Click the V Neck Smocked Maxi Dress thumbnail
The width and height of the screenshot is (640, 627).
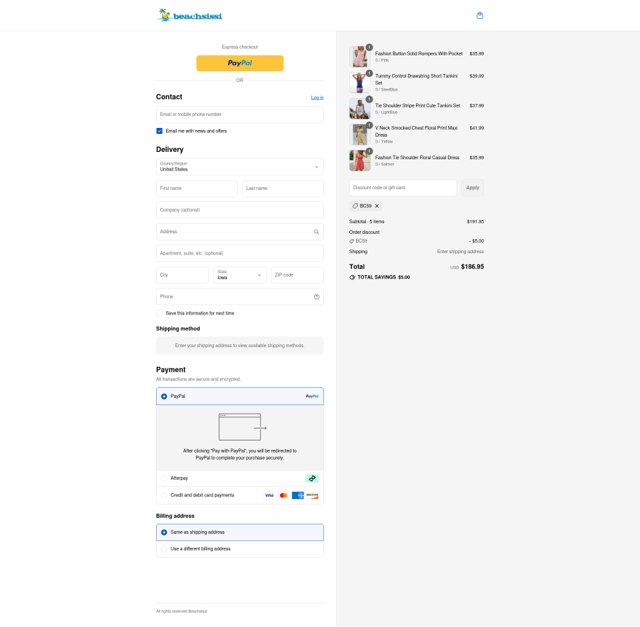360,134
